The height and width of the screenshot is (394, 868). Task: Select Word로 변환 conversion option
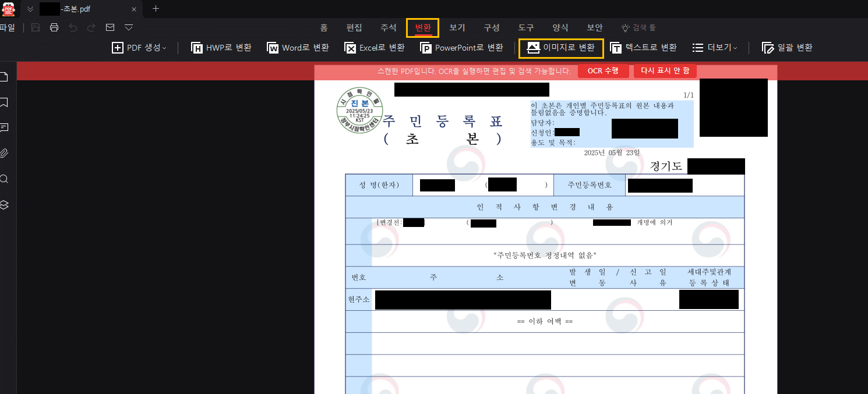point(298,48)
